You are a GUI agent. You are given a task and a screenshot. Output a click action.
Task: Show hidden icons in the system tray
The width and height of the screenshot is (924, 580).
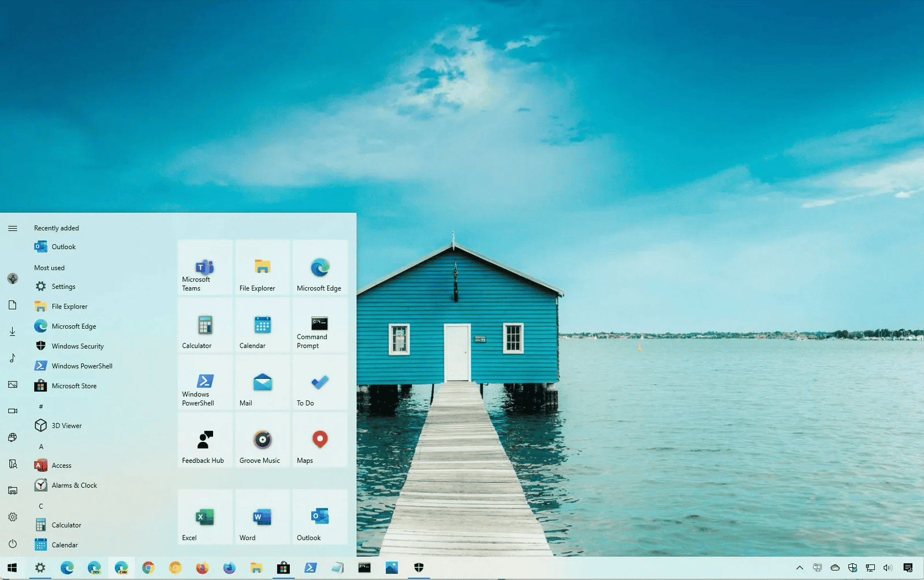click(799, 568)
